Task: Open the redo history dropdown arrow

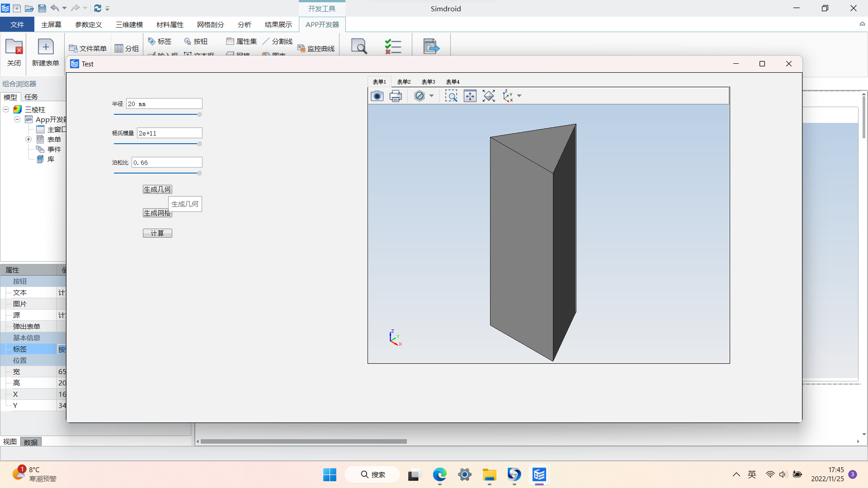Action: 85,8
